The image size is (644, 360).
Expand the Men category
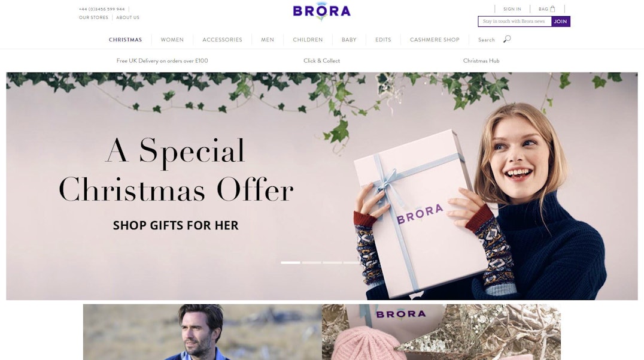pyautogui.click(x=268, y=40)
